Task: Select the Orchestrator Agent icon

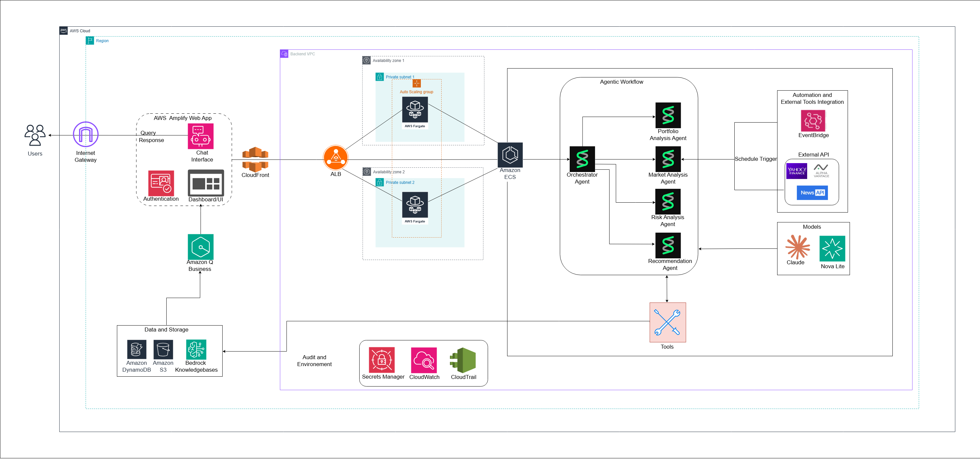Action: pyautogui.click(x=582, y=159)
